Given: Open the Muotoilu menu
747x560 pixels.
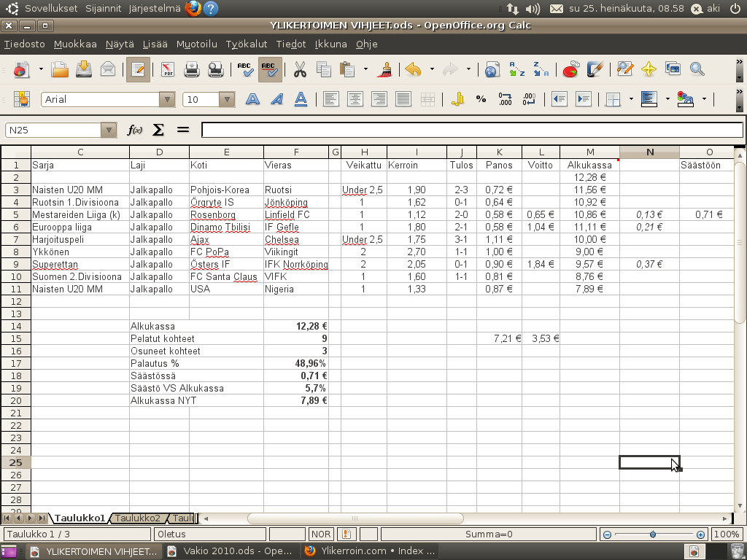Looking at the screenshot, I should click(196, 44).
